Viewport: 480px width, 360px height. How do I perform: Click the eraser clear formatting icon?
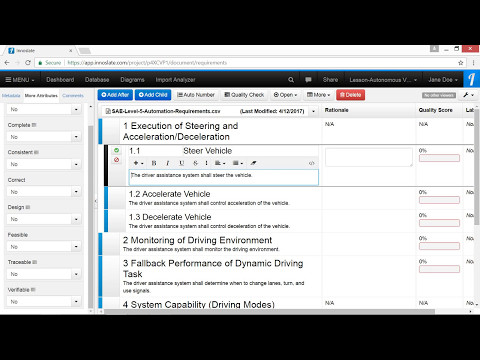tap(254, 163)
